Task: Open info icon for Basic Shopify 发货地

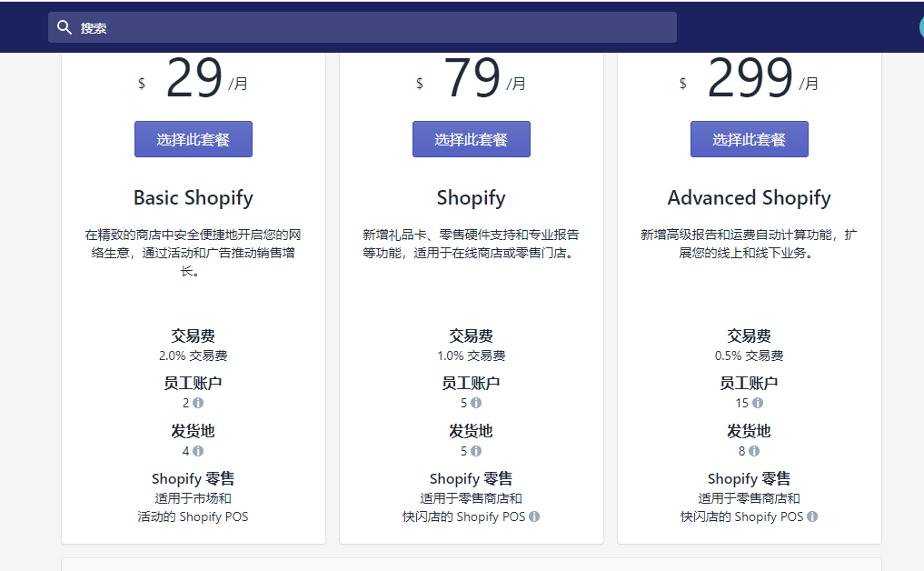Action: tap(198, 451)
